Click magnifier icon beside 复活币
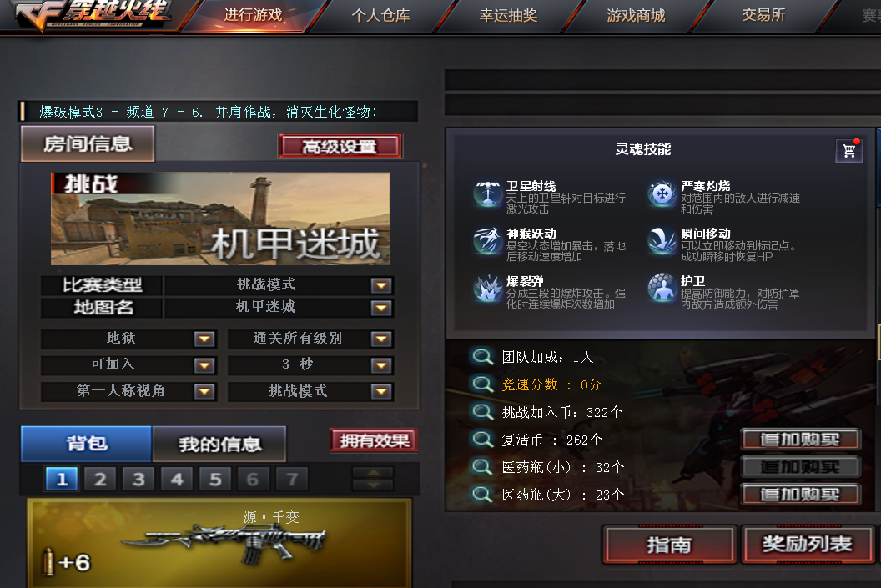This screenshot has height=588, width=881. tap(482, 439)
